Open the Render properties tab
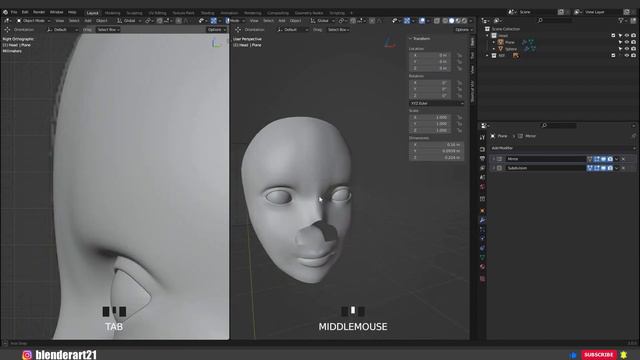Screen dimensions: 640x360 482,149
